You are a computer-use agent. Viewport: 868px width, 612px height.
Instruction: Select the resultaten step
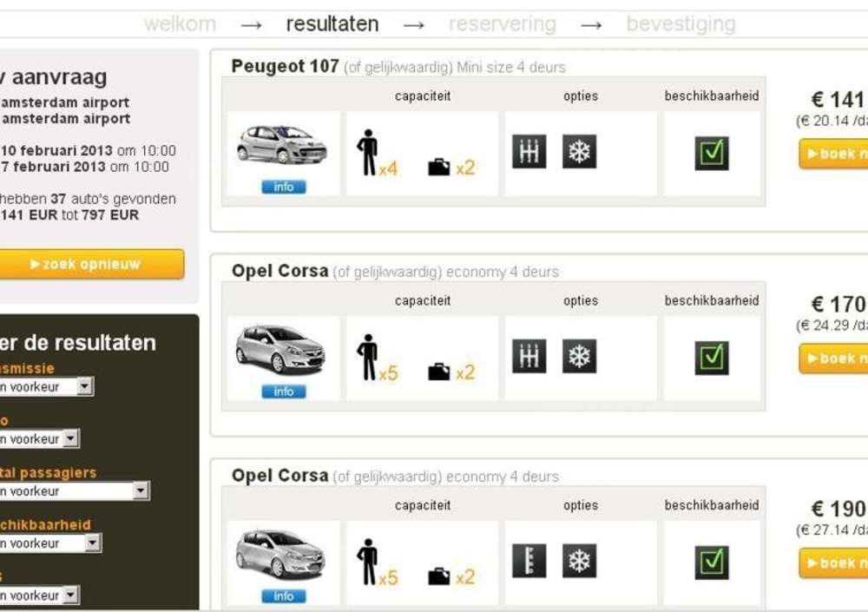pyautogui.click(x=332, y=23)
